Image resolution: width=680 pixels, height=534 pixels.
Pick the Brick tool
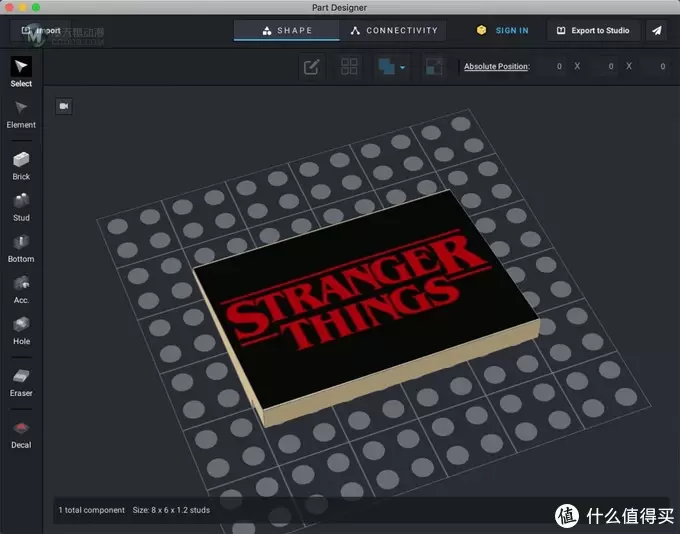21,166
